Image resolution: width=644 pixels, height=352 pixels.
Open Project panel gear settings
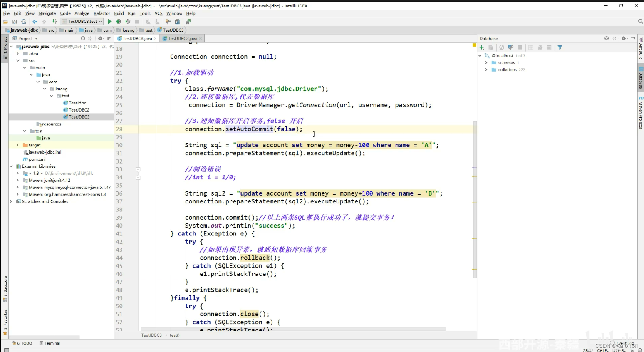pyautogui.click(x=100, y=38)
